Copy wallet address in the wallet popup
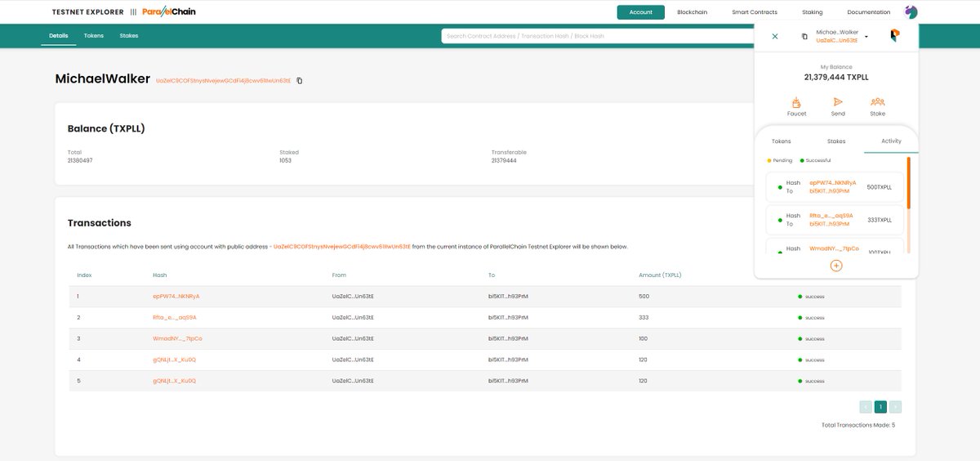Screen dimensions: 980x461 click(x=804, y=36)
